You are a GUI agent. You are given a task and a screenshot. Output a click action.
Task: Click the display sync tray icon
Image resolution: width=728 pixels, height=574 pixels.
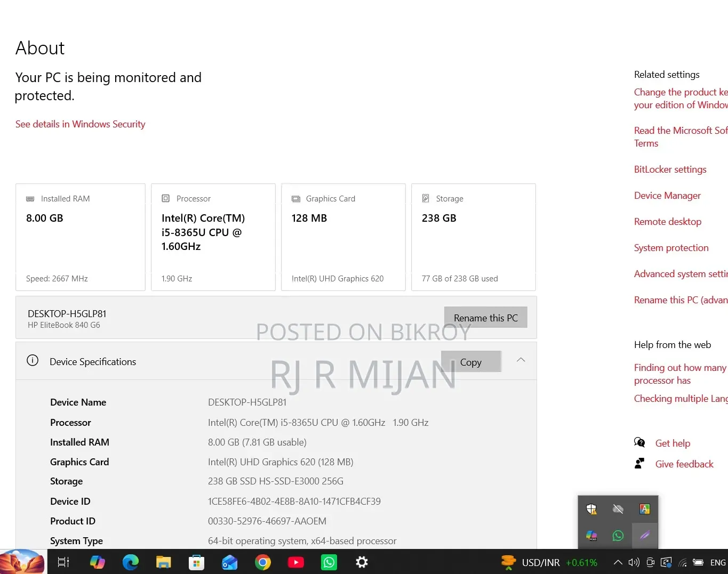point(666,562)
